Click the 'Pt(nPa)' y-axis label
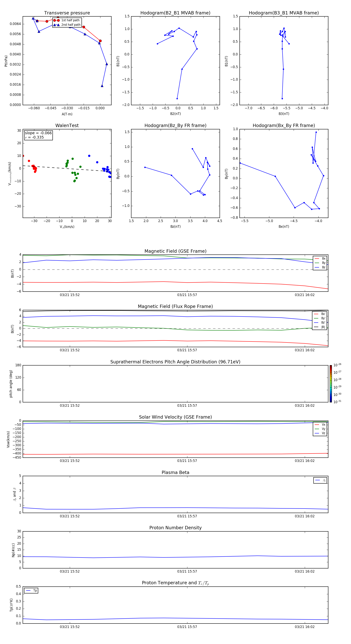 6,61
